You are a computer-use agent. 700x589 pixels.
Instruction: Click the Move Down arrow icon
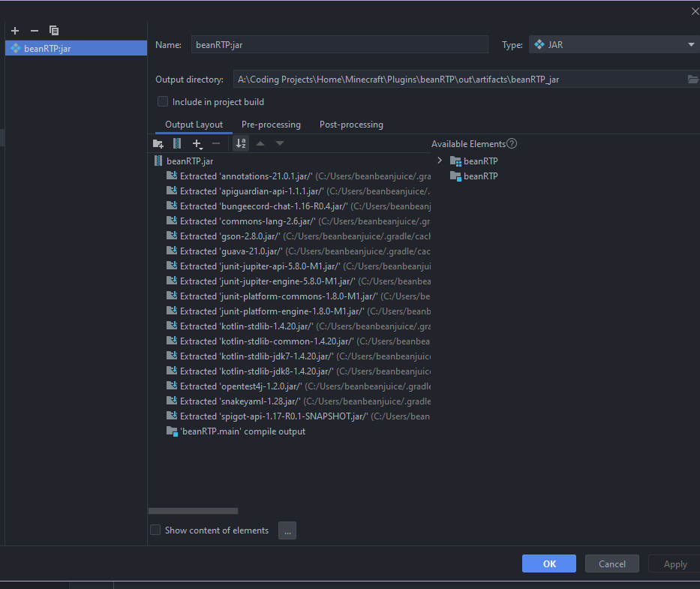point(279,143)
